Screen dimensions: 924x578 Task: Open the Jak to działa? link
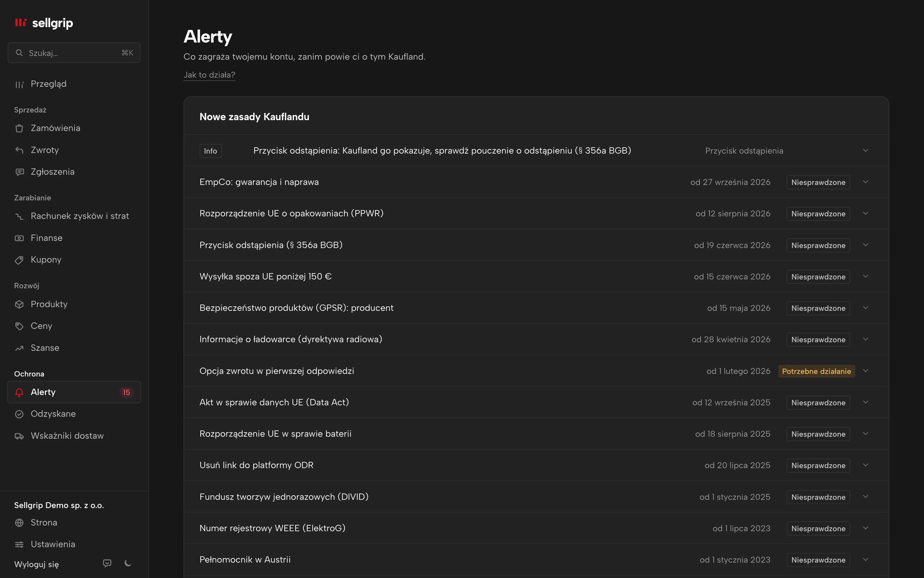pos(209,75)
